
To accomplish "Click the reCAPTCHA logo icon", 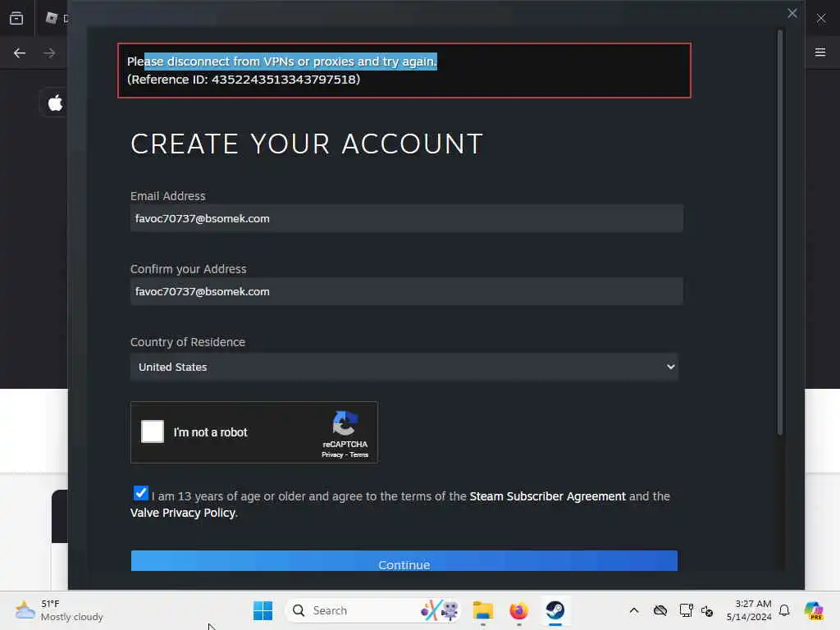I will [x=345, y=424].
